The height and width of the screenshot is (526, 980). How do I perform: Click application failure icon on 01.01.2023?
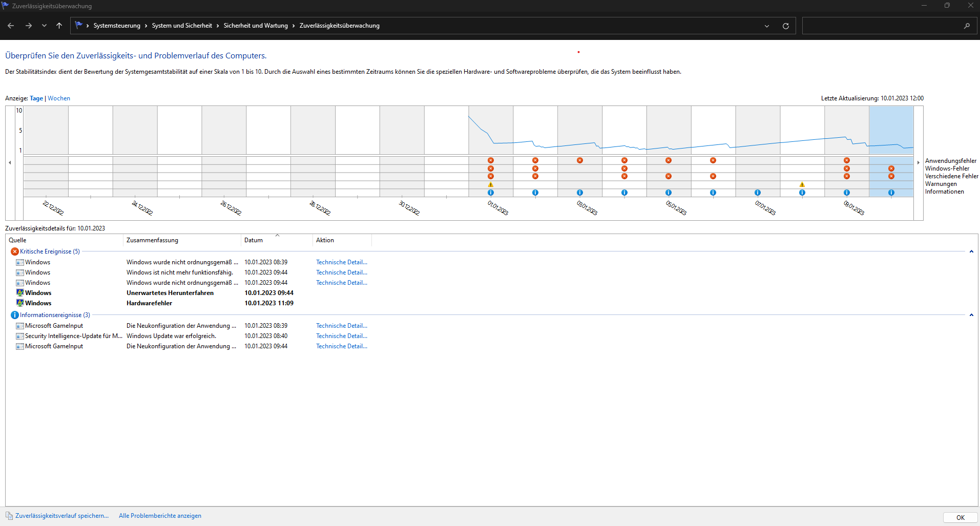pyautogui.click(x=491, y=160)
